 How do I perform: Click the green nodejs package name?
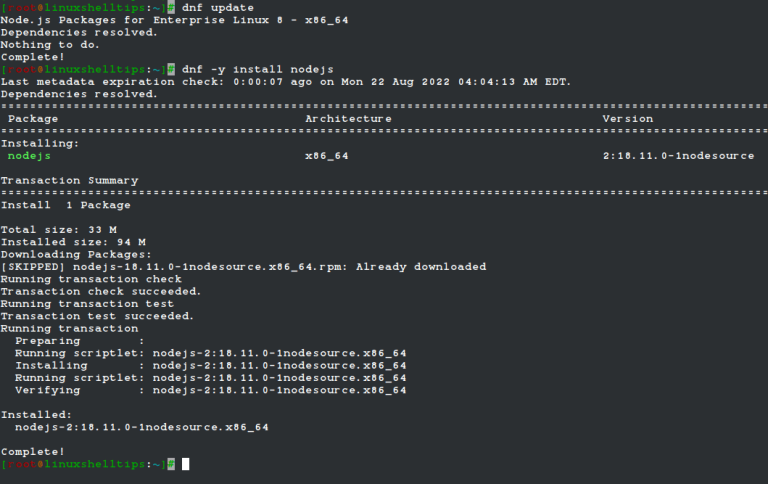29,156
